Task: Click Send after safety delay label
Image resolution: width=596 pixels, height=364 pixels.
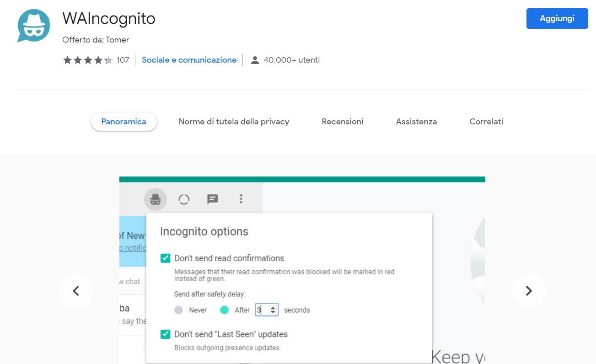Action: (x=210, y=294)
